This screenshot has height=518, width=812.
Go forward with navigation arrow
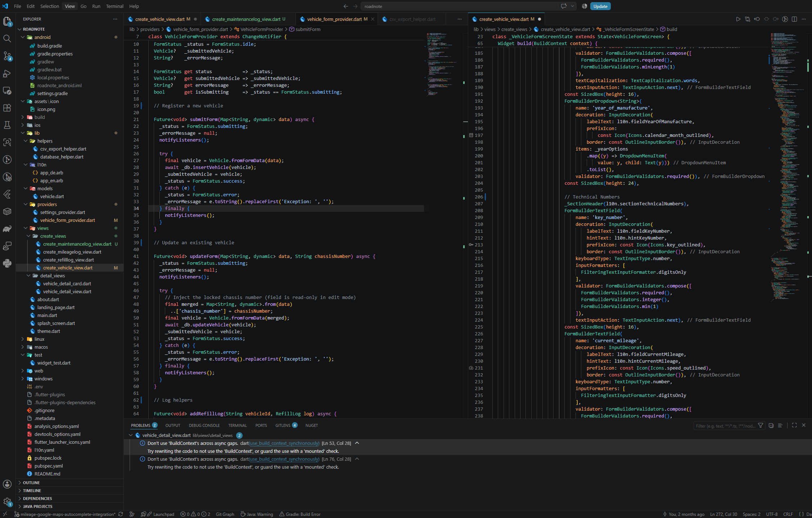click(x=355, y=6)
